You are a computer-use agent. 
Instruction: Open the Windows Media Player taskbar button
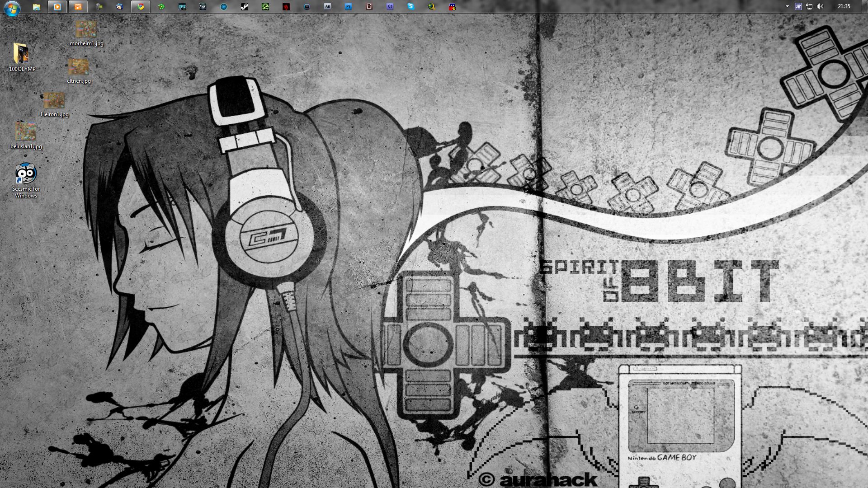point(57,7)
